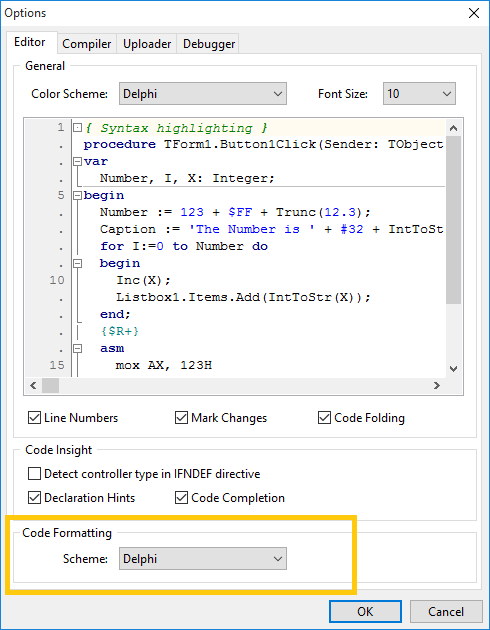The height and width of the screenshot is (630, 490).
Task: Switch to the Compiler tab
Action: point(87,44)
